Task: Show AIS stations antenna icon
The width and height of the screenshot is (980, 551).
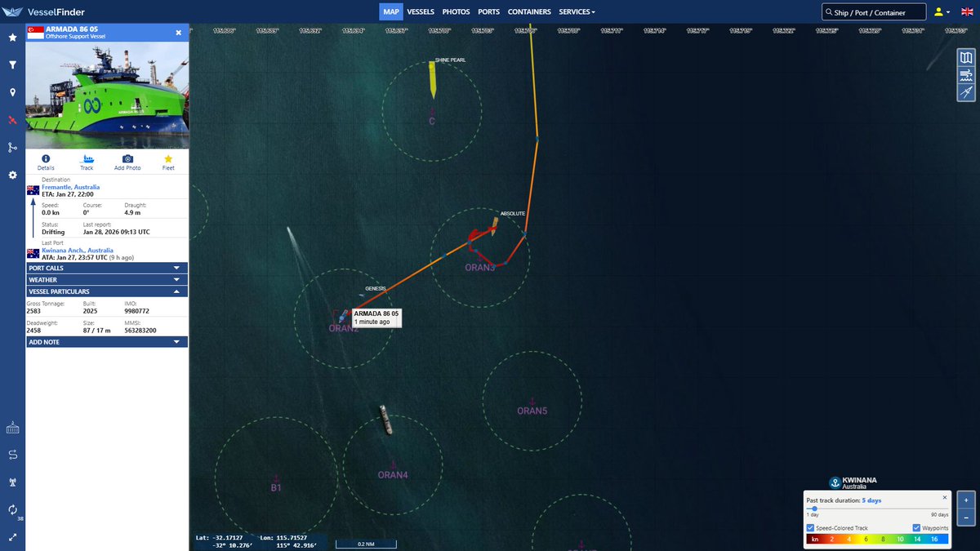Action: [x=12, y=482]
